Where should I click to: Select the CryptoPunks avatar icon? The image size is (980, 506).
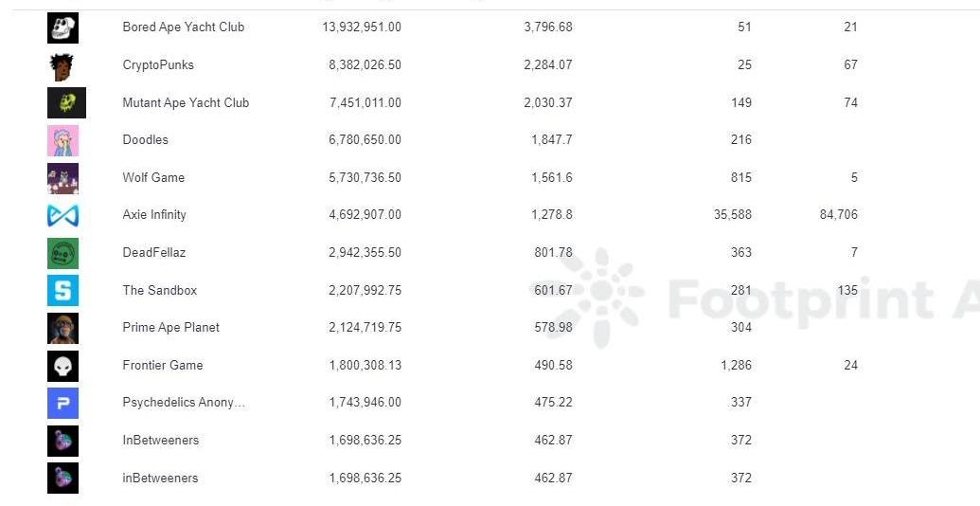click(62, 66)
